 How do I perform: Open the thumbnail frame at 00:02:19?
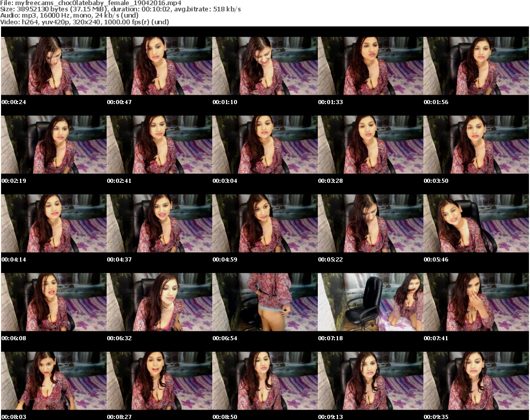[54, 144]
